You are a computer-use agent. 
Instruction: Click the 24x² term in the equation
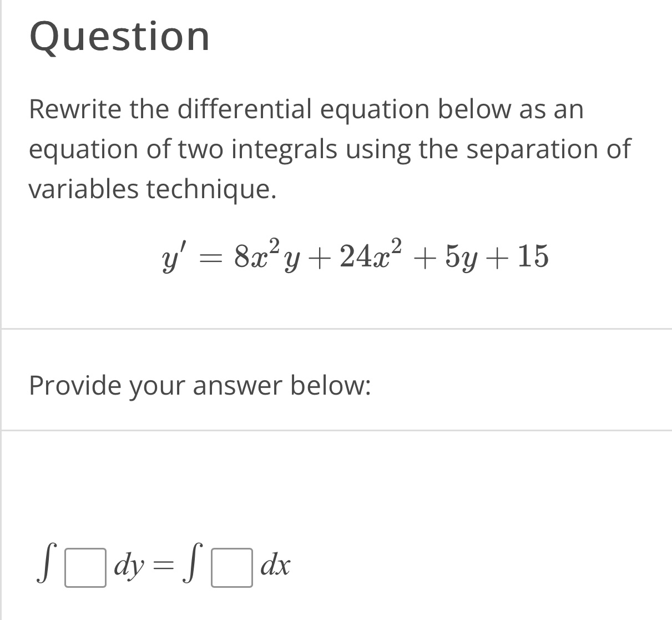tap(371, 256)
